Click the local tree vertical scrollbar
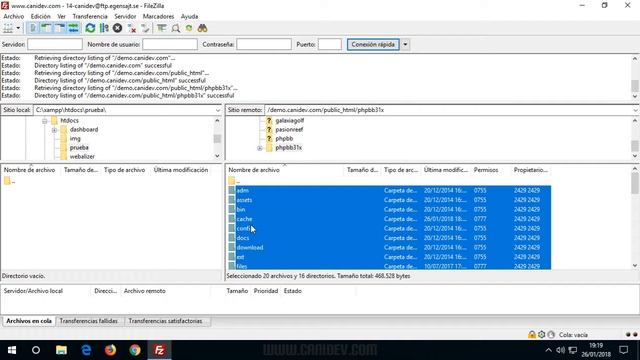 click(x=217, y=138)
